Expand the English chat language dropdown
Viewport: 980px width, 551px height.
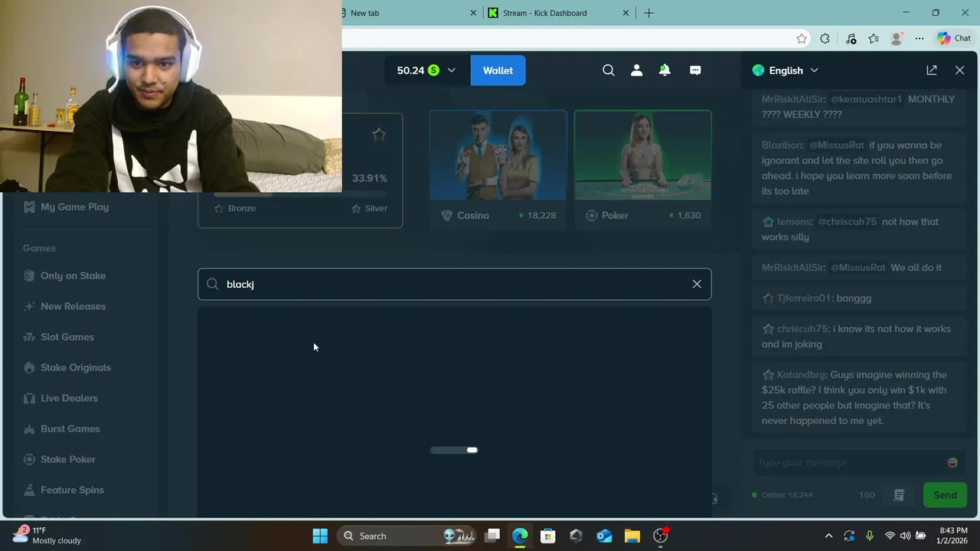(x=786, y=70)
